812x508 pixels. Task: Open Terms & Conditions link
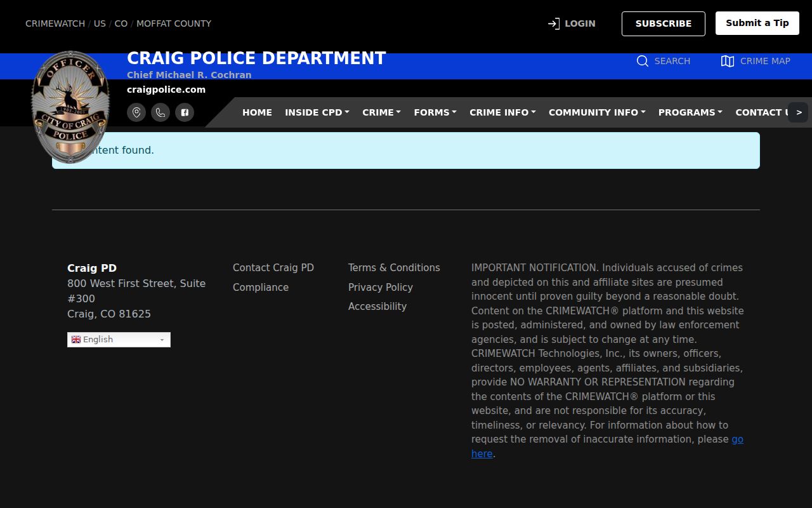pyautogui.click(x=394, y=268)
